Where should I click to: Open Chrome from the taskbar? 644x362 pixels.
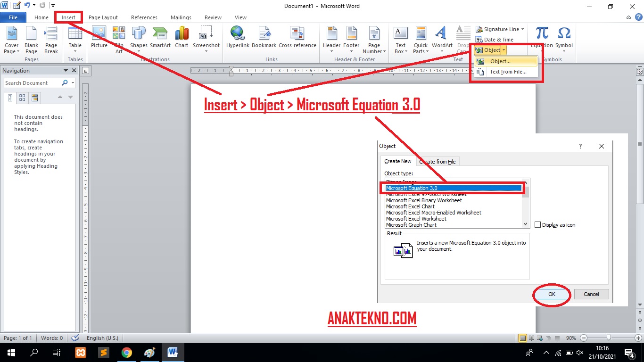click(126, 352)
